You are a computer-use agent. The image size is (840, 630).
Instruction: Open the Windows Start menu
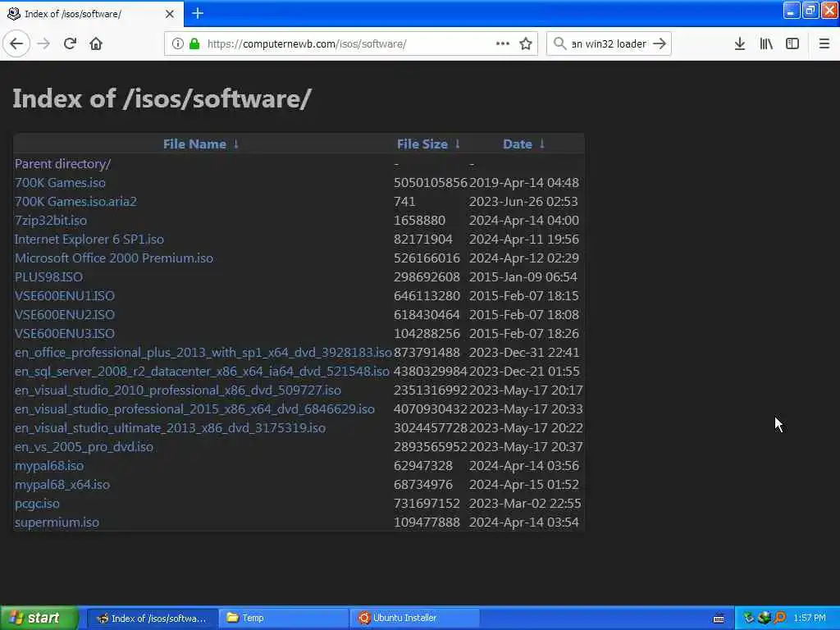coord(39,619)
